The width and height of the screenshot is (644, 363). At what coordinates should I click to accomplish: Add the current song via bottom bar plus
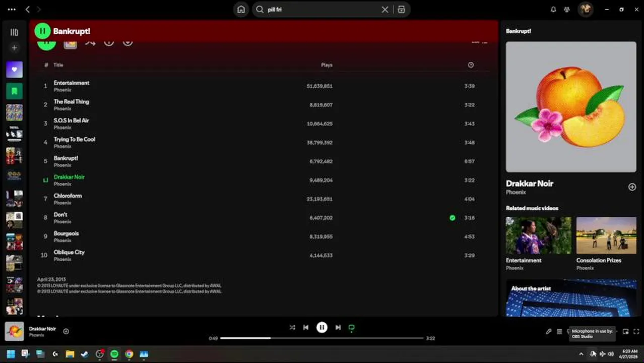[66, 331]
